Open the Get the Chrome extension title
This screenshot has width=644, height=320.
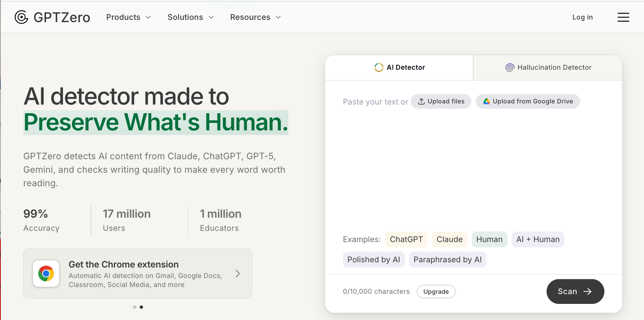pos(123,264)
